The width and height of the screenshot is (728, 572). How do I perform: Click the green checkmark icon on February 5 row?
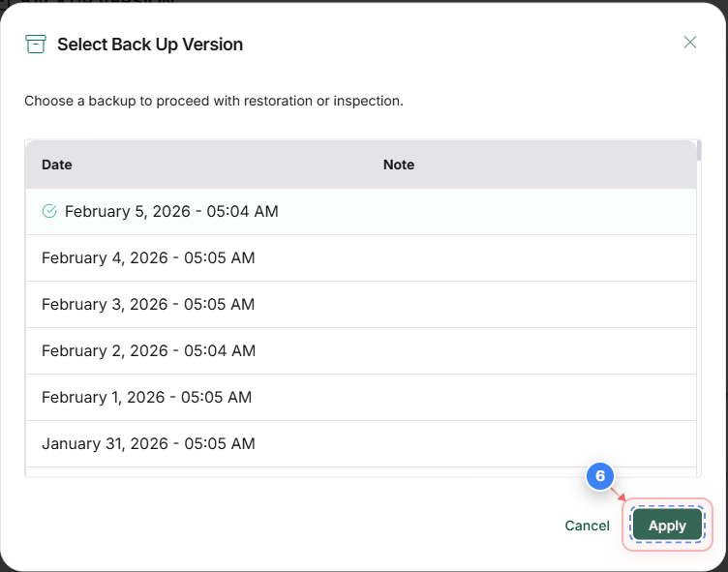[x=49, y=211]
